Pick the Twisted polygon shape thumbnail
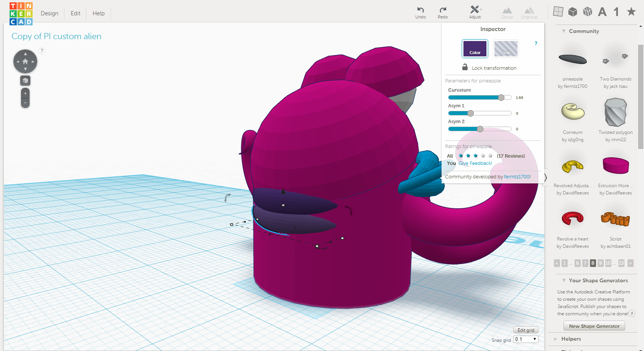644x351 pixels. [x=615, y=112]
